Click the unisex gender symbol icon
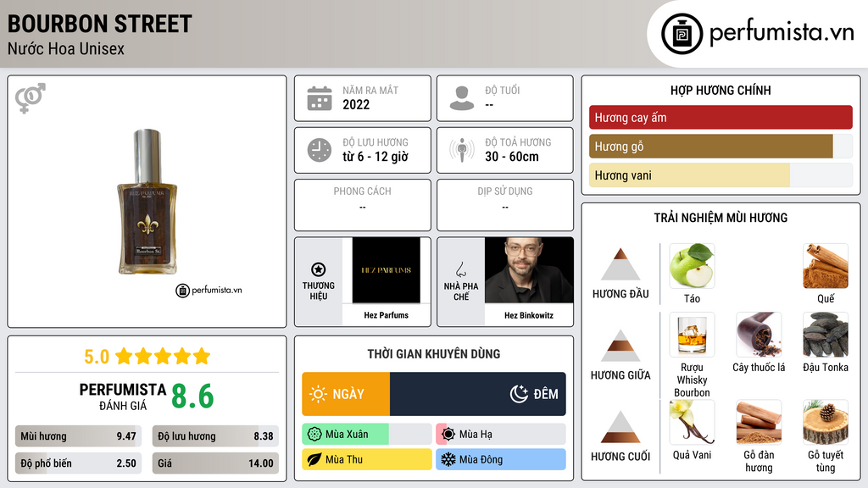This screenshot has height=488, width=868. click(x=30, y=98)
